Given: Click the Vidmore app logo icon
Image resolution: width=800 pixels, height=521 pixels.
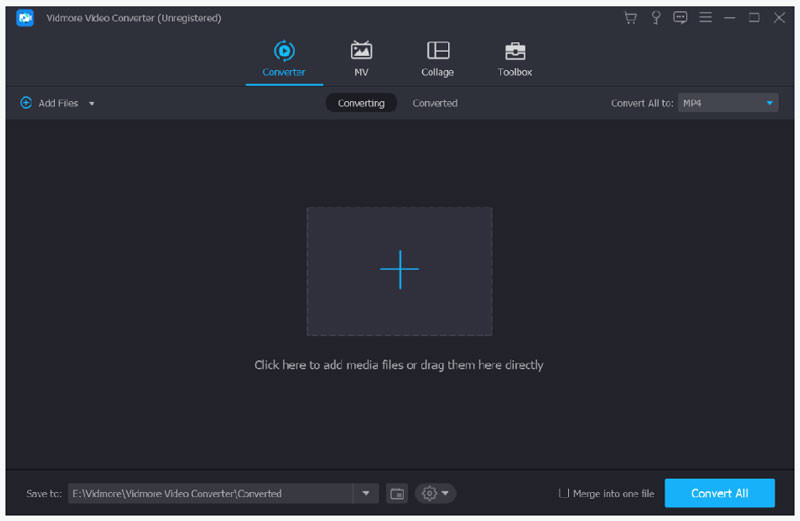Looking at the screenshot, I should click(x=24, y=18).
